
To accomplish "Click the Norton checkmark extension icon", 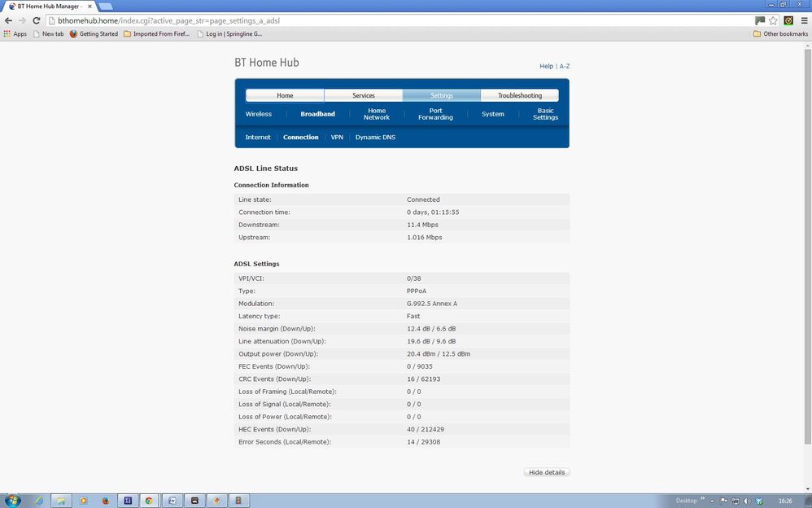I will pyautogui.click(x=788, y=20).
